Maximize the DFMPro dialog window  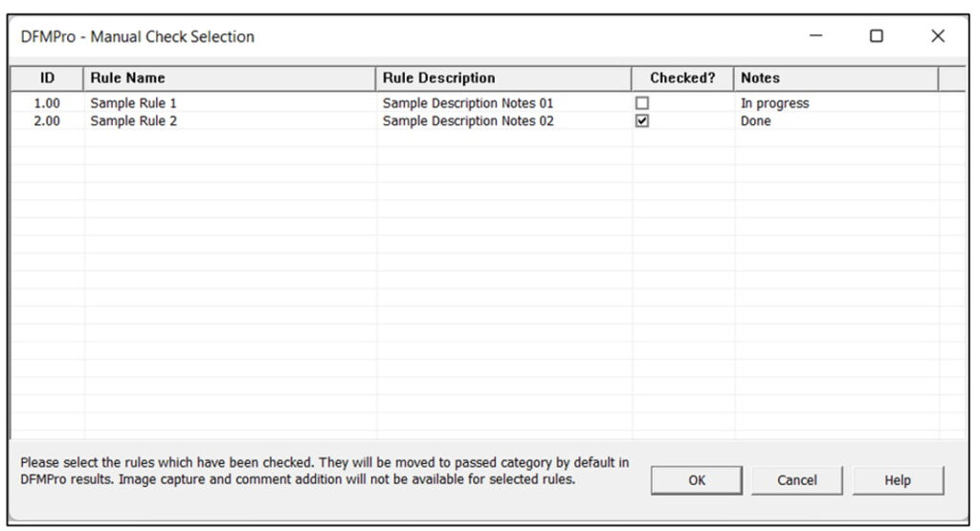[x=877, y=36]
